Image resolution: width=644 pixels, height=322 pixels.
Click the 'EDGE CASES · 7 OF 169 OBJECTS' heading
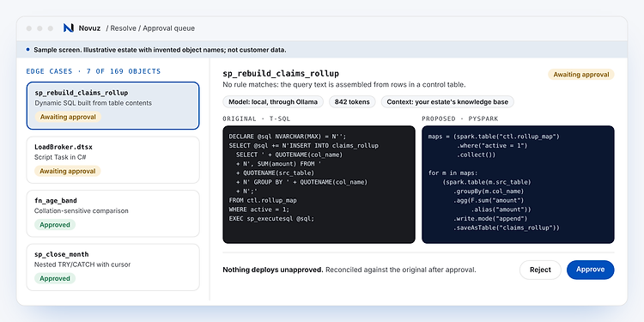(94, 71)
